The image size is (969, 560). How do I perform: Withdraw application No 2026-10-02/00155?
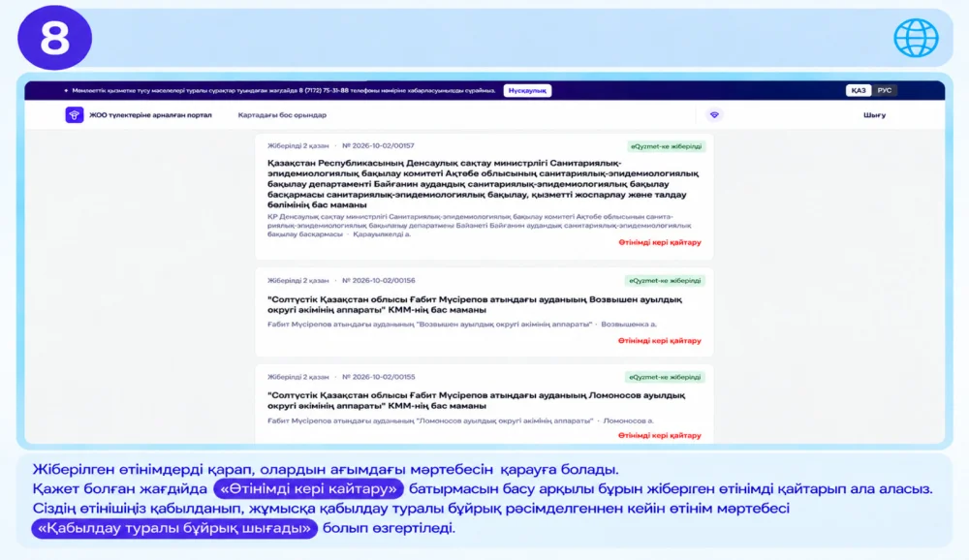tap(659, 435)
